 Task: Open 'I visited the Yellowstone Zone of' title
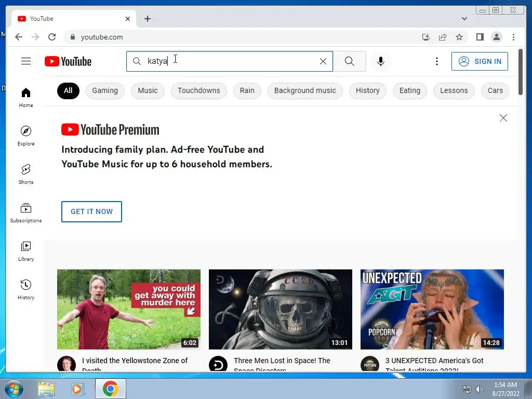pos(135,361)
